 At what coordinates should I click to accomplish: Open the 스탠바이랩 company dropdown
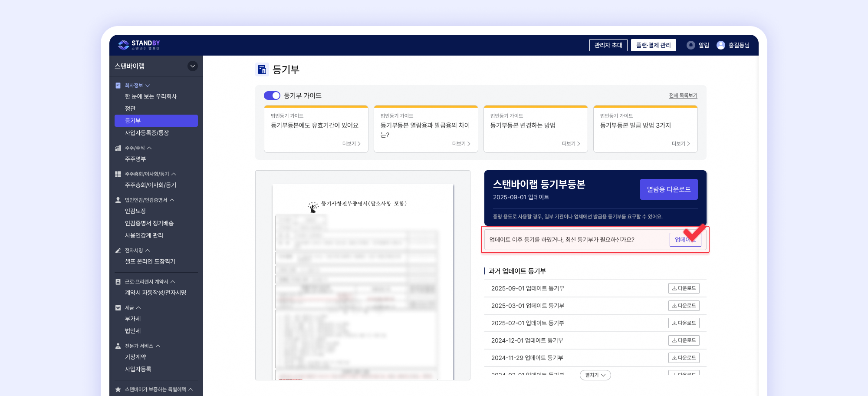[x=193, y=66]
